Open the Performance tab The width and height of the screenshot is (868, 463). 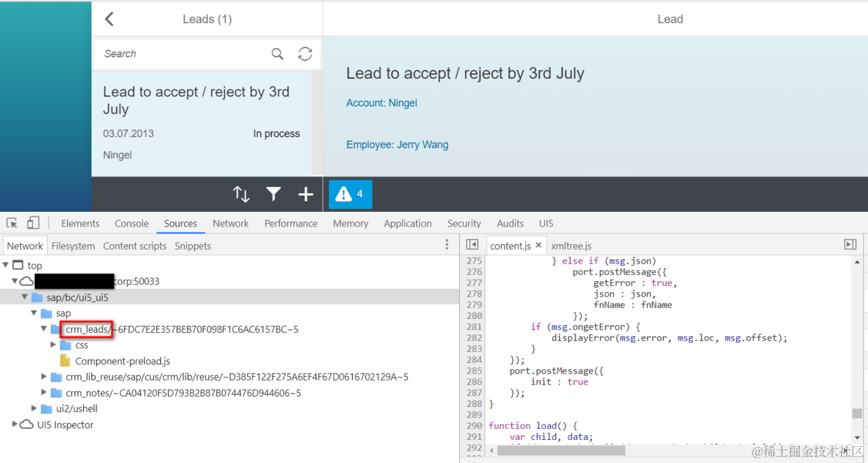[x=291, y=223]
